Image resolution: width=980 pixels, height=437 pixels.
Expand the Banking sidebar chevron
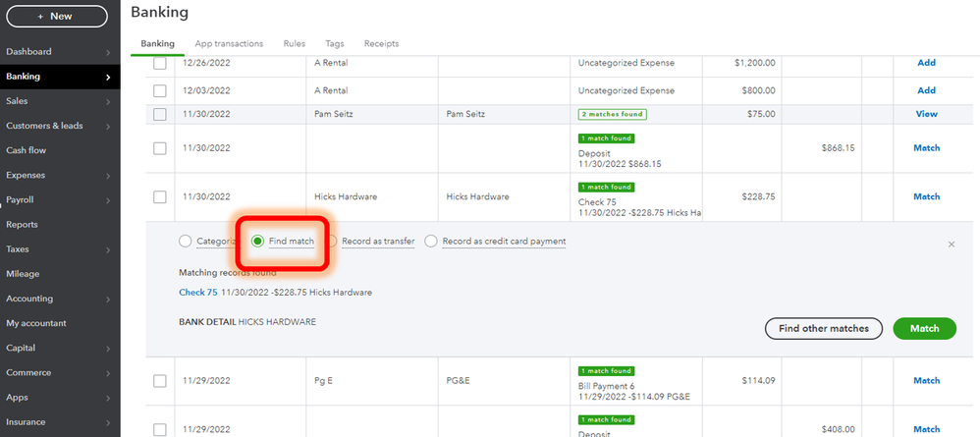(x=108, y=78)
